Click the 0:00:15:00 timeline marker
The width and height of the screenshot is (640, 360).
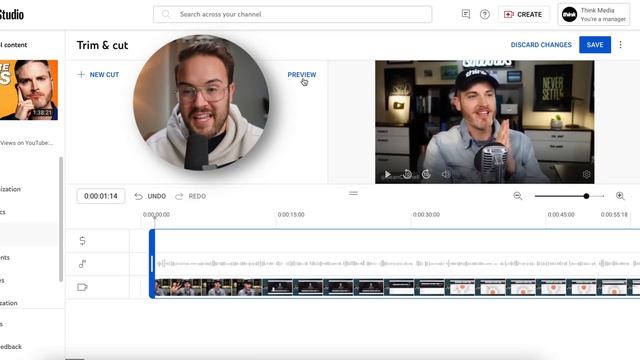tap(291, 214)
